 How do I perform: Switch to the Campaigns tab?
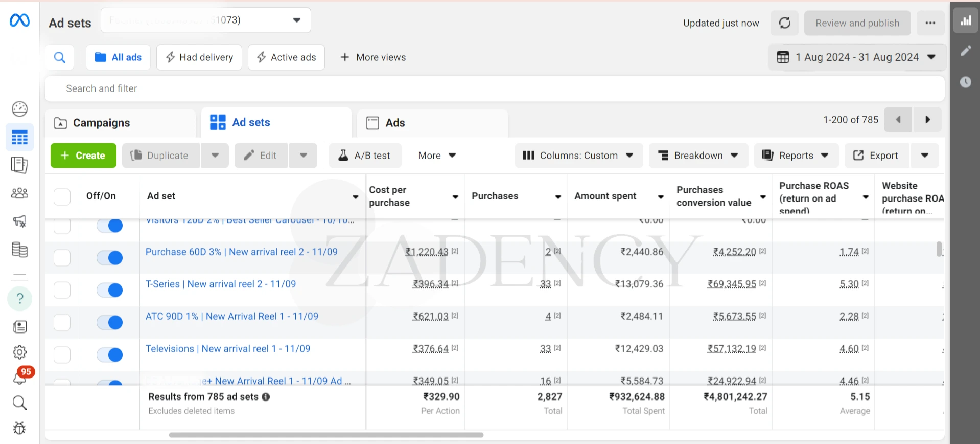pyautogui.click(x=121, y=123)
